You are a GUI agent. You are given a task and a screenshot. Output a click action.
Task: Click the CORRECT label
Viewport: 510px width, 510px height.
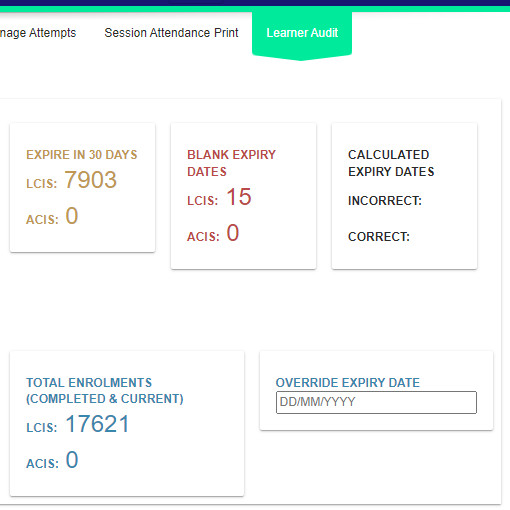[x=379, y=237]
